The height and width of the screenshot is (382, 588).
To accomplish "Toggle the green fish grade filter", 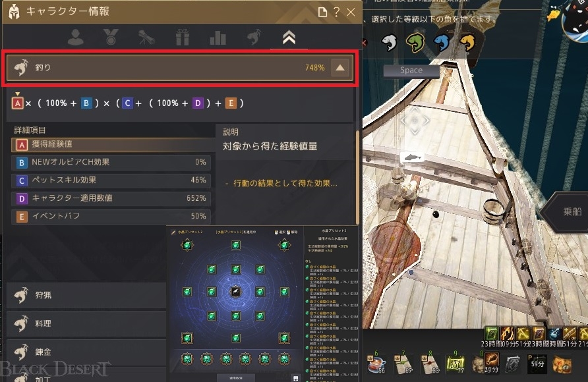I will coord(415,42).
